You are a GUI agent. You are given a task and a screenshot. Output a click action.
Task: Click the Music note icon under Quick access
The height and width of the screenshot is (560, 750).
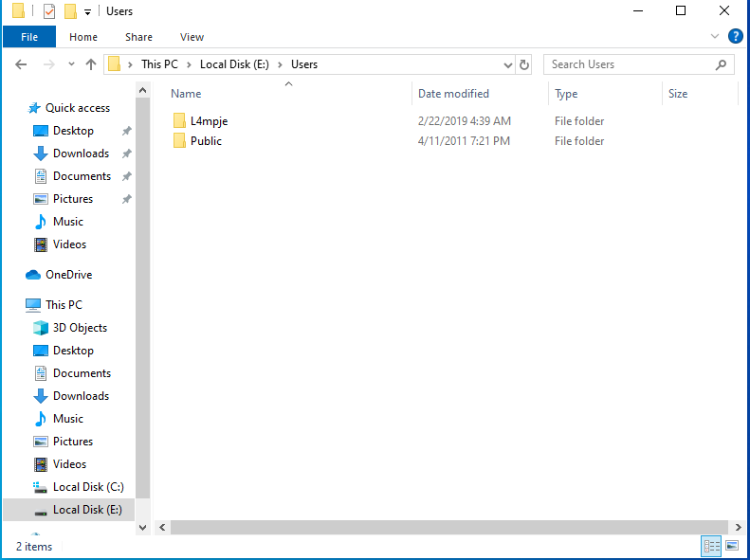pos(41,221)
